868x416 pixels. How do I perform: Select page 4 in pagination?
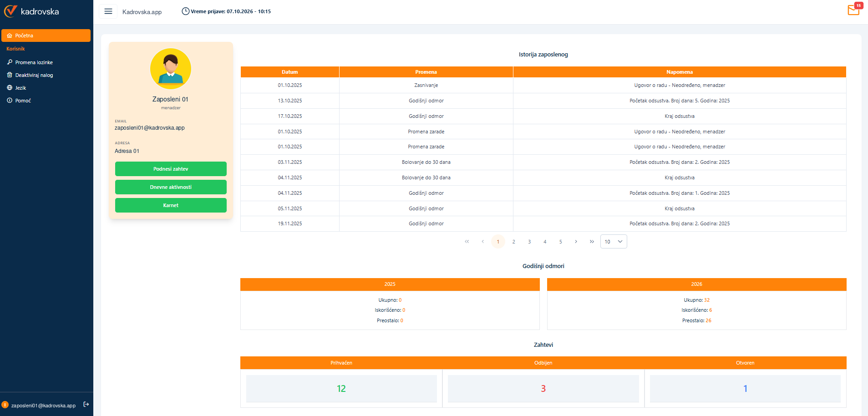point(545,242)
